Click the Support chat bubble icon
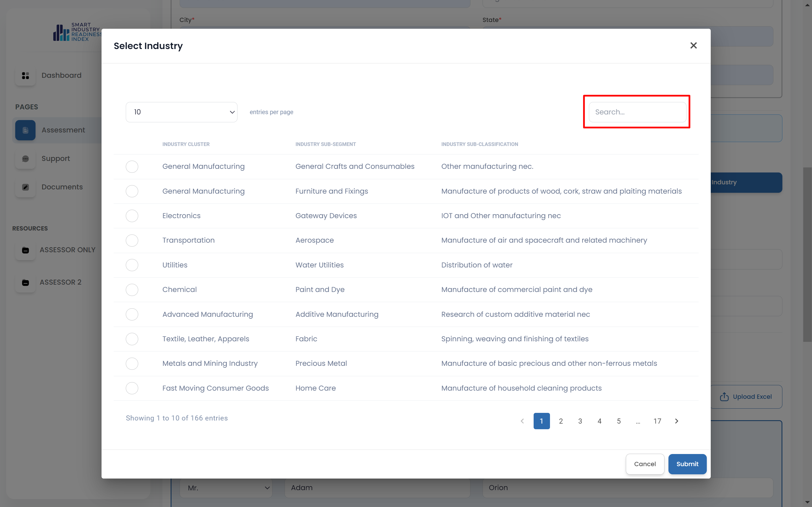 click(x=25, y=159)
